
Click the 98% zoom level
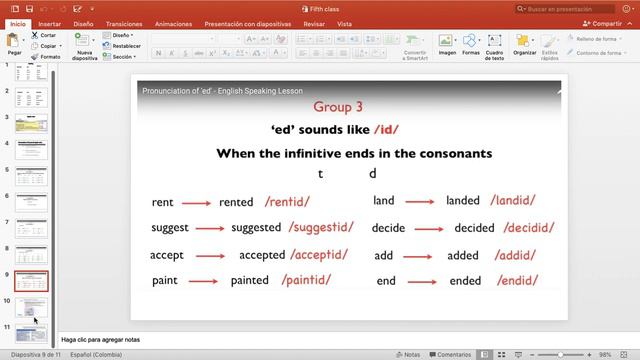605,355
